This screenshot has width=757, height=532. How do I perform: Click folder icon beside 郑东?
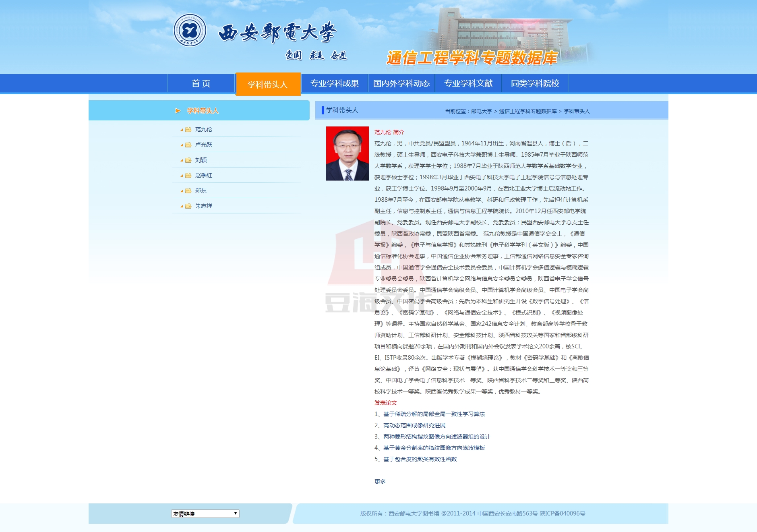pyautogui.click(x=188, y=191)
